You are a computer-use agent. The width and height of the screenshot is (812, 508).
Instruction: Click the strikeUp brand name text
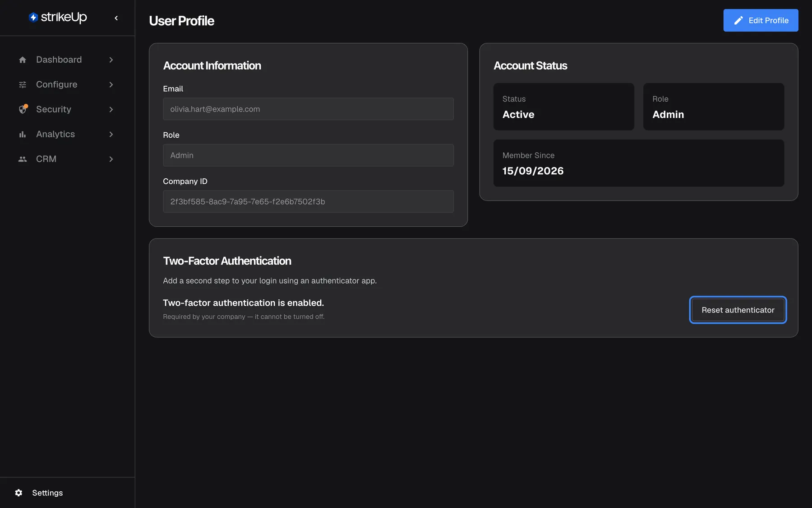(64, 17)
